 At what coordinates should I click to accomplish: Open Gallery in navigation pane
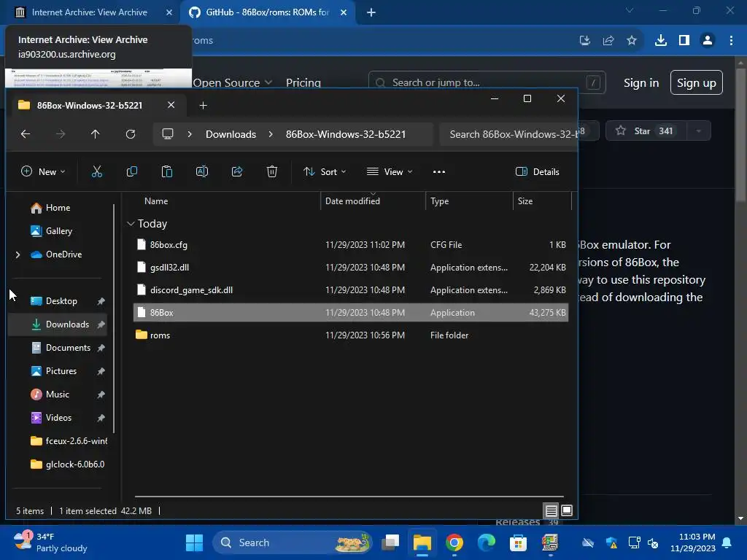pos(58,231)
